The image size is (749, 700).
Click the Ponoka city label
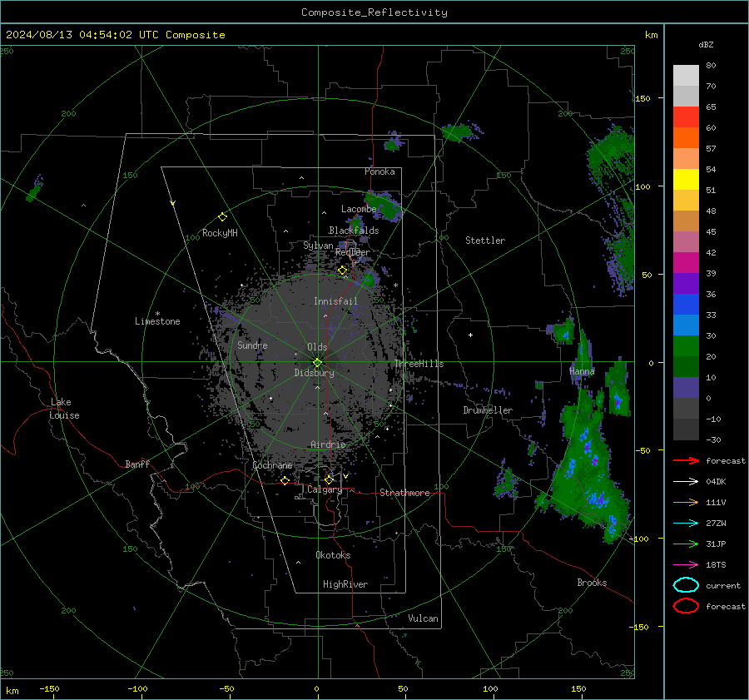(379, 171)
